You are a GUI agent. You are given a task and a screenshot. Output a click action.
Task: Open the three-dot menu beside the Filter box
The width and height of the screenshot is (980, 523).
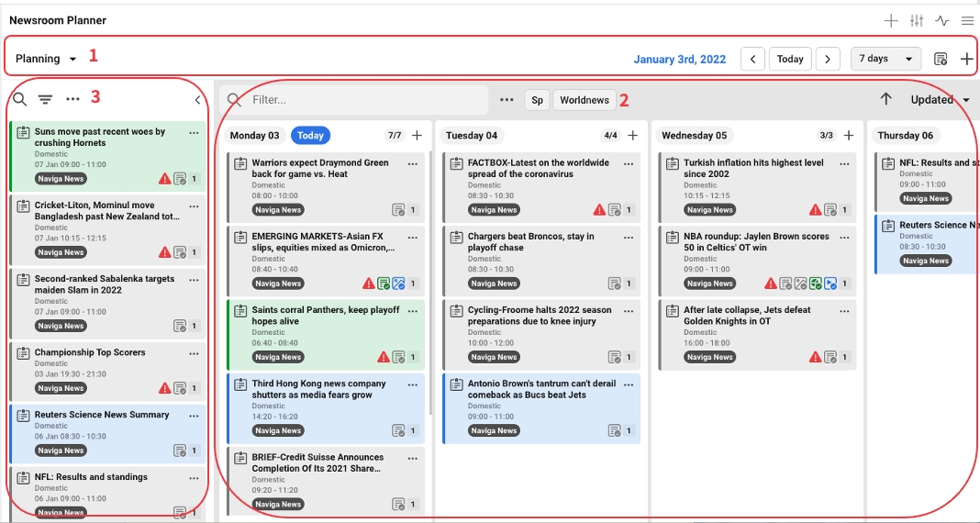507,100
